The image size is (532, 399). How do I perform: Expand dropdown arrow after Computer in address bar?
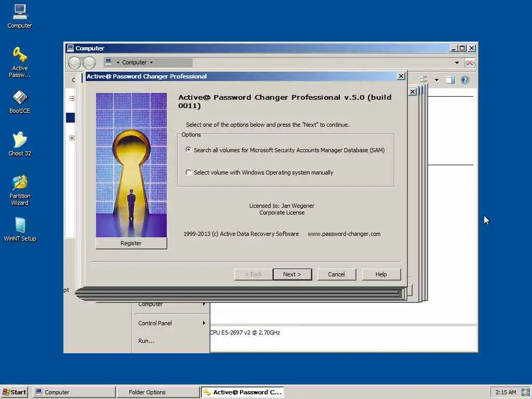pyautogui.click(x=151, y=62)
